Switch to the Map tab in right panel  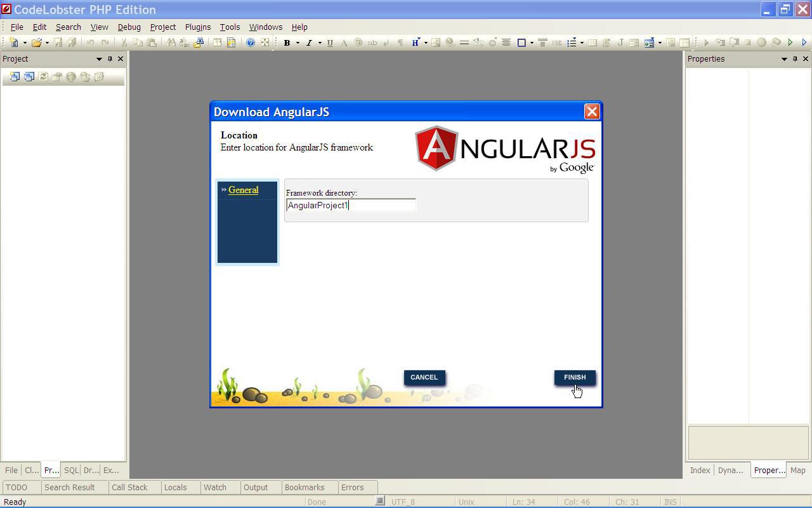click(x=798, y=471)
